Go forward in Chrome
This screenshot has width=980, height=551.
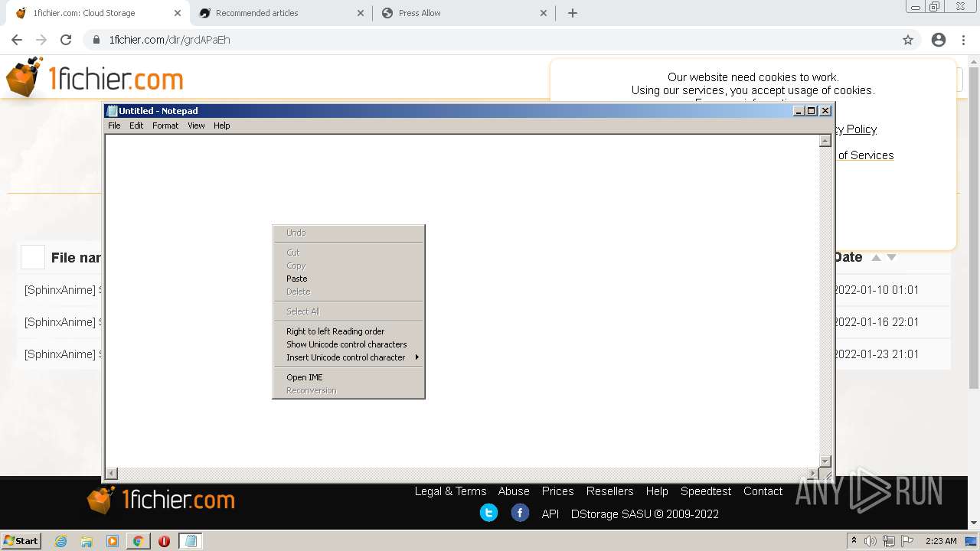tap(41, 40)
